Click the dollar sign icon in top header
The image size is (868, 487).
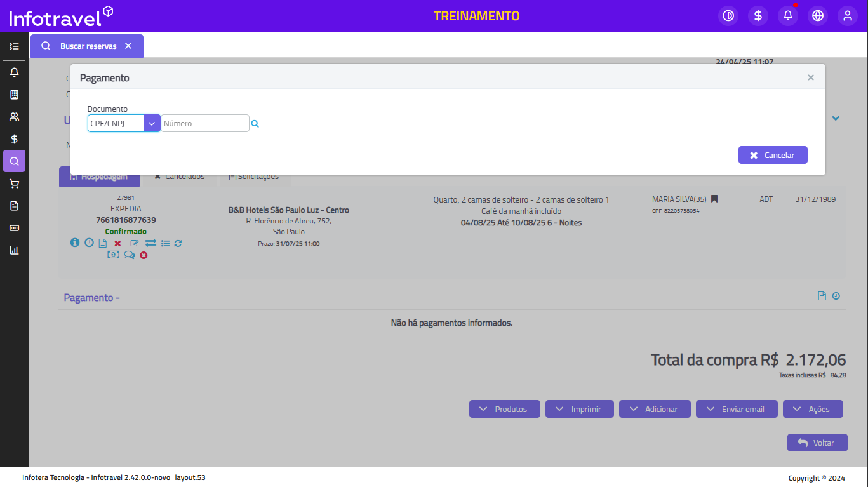coord(758,16)
